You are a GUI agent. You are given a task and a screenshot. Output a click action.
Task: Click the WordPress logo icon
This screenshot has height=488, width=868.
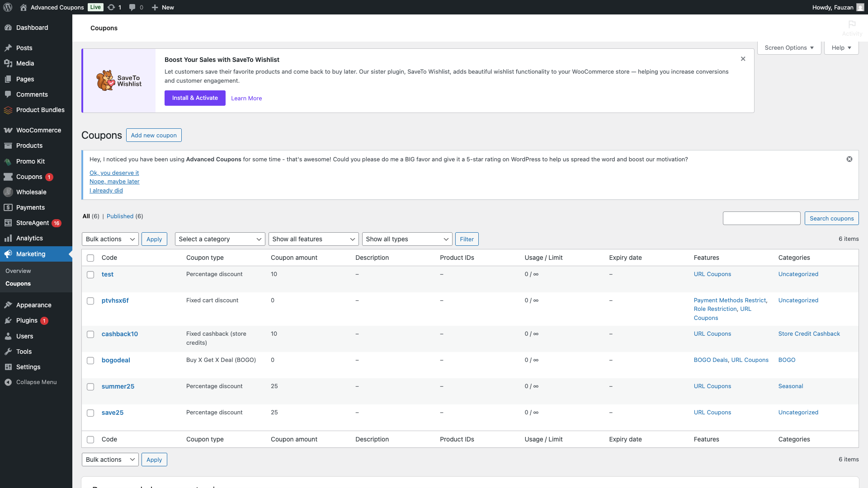click(x=8, y=7)
